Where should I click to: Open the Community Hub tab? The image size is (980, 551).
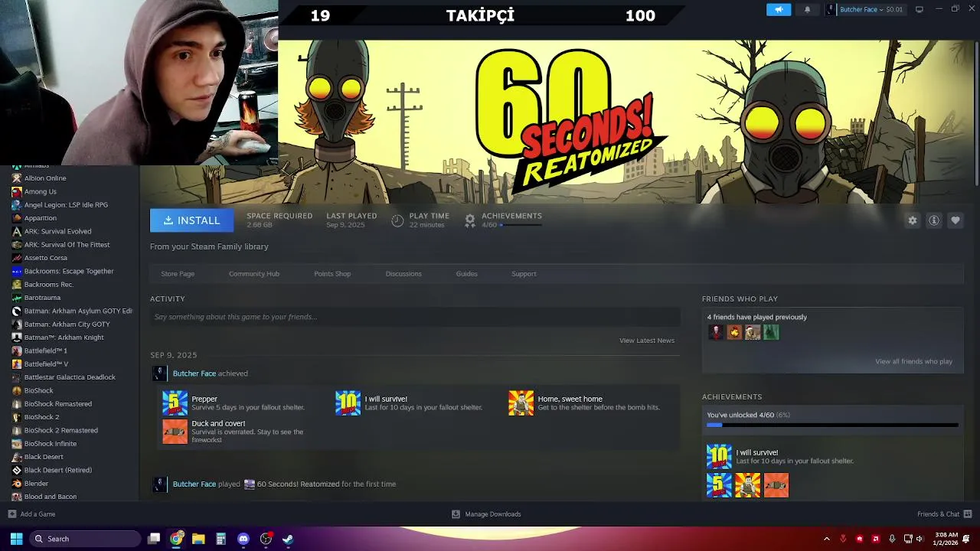click(254, 274)
